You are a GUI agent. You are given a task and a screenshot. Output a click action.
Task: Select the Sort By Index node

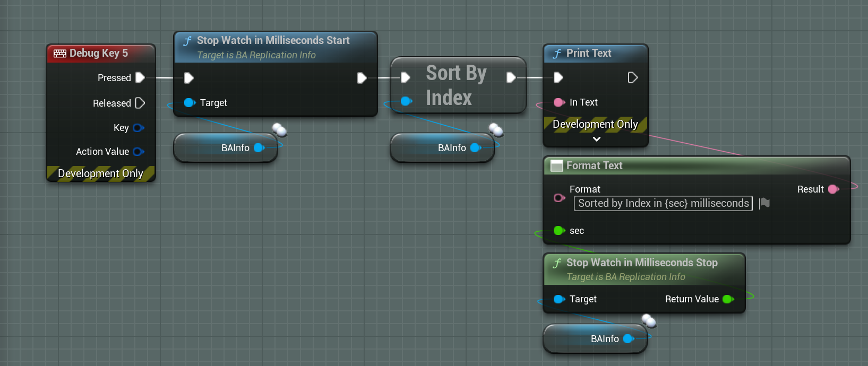tap(459, 85)
